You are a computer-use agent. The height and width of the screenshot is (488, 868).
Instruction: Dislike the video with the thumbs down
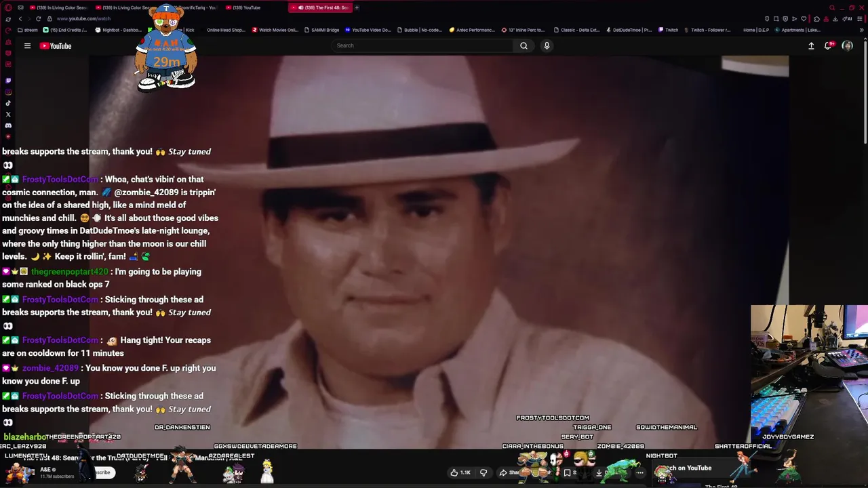point(484,472)
